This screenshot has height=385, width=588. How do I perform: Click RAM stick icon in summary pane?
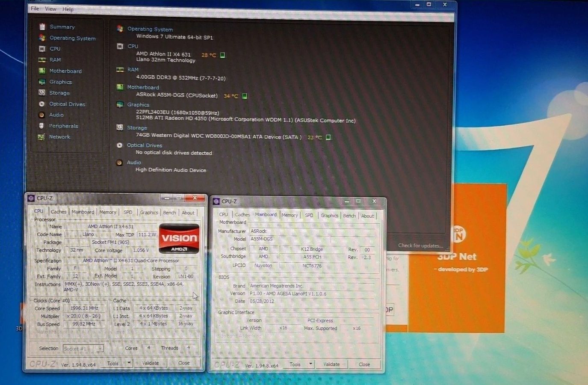[x=120, y=69]
